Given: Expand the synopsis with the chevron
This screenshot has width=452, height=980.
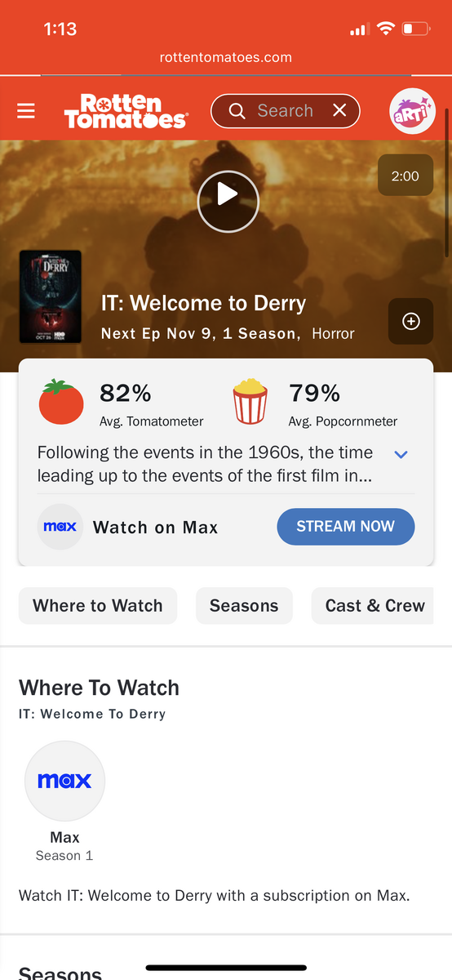Looking at the screenshot, I should click(401, 455).
